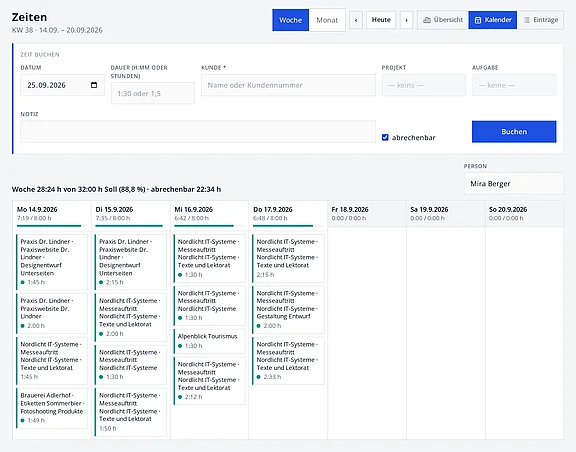Open the Person selector Mira Berger
This screenshot has height=452, width=576.
514,183
